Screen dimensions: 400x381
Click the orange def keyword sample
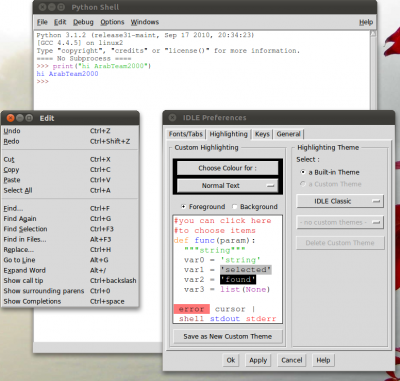(181, 240)
